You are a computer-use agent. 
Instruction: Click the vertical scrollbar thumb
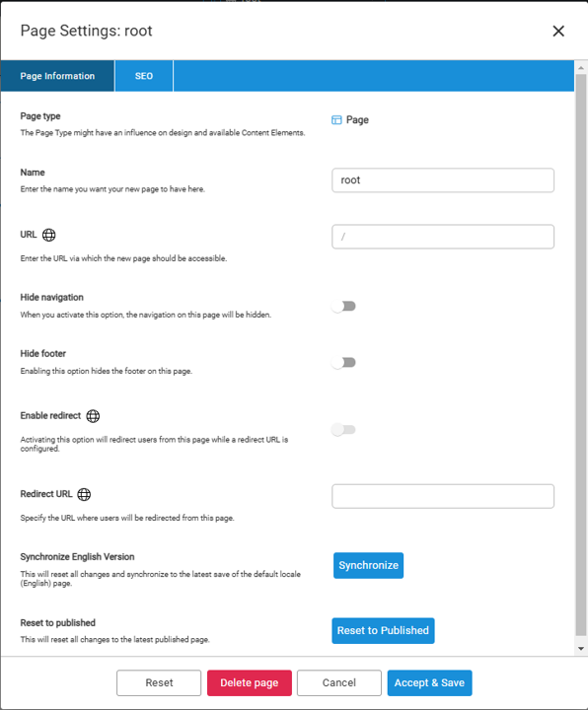tap(581, 355)
